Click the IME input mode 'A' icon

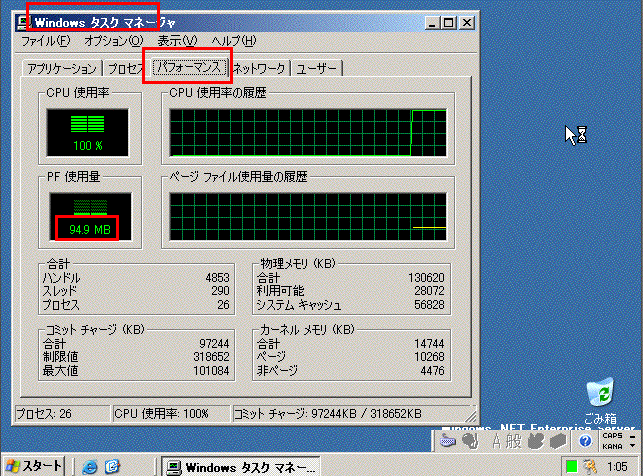[495, 440]
